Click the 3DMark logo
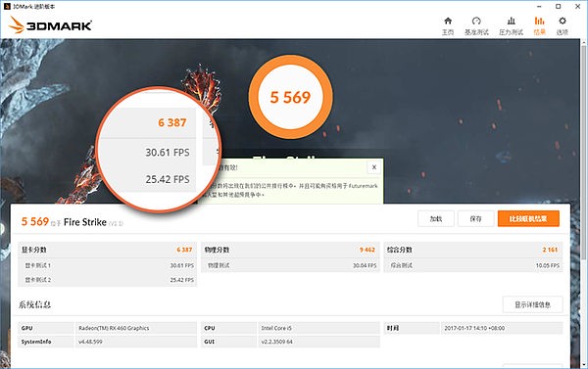This screenshot has height=369, width=588. click(50, 25)
